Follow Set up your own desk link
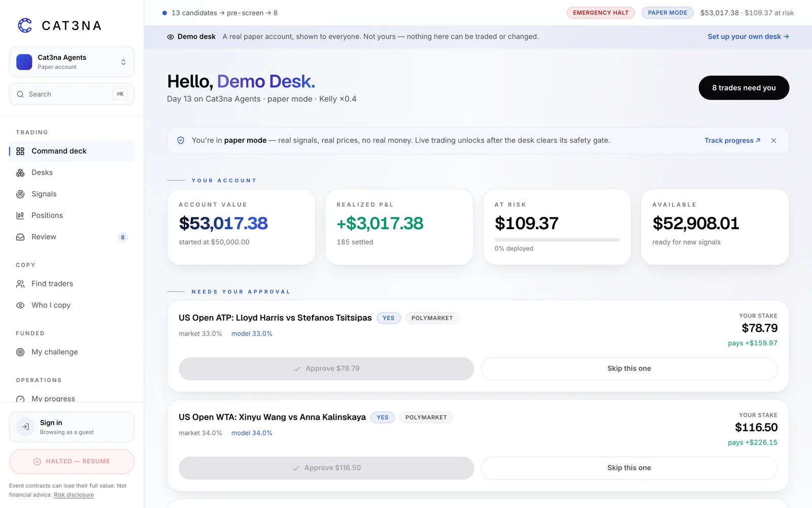This screenshot has height=508, width=812. click(x=748, y=37)
